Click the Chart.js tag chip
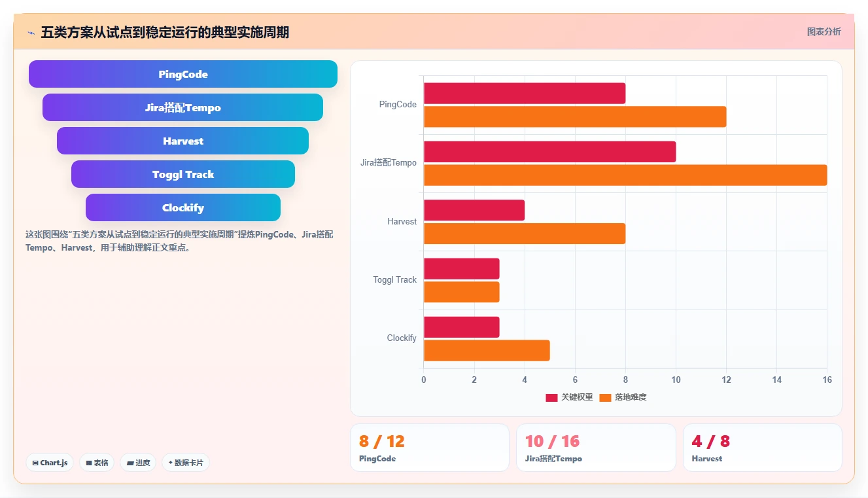 coord(50,463)
